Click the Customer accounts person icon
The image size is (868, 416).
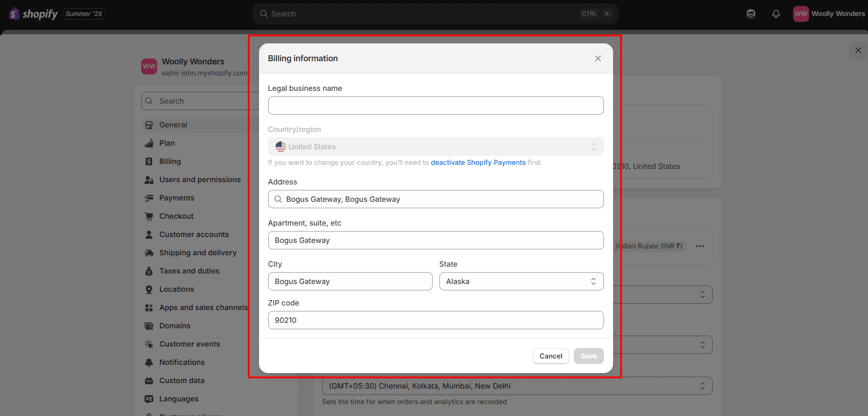coord(149,235)
